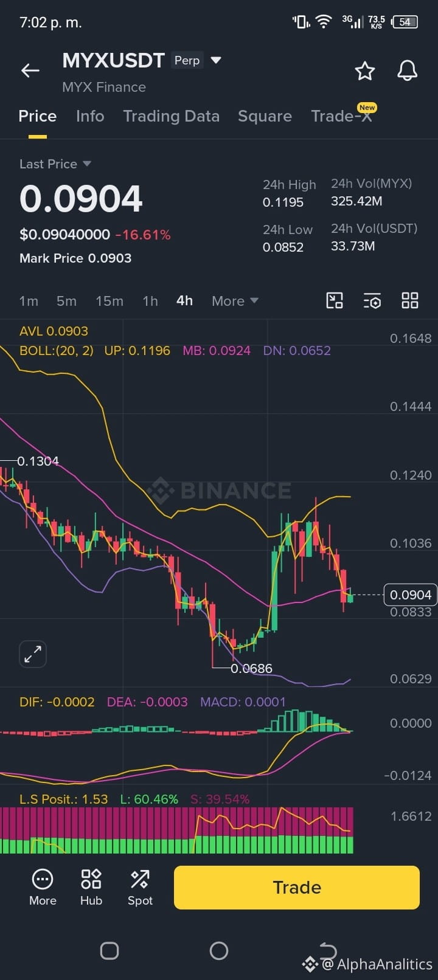Viewport: 438px width, 980px height.
Task: Tap the MYXUSDT symbol title
Action: tap(114, 60)
